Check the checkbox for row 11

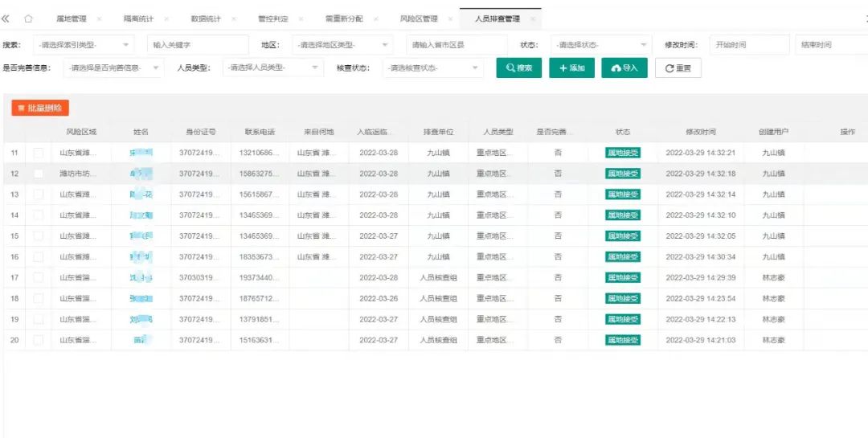click(39, 153)
